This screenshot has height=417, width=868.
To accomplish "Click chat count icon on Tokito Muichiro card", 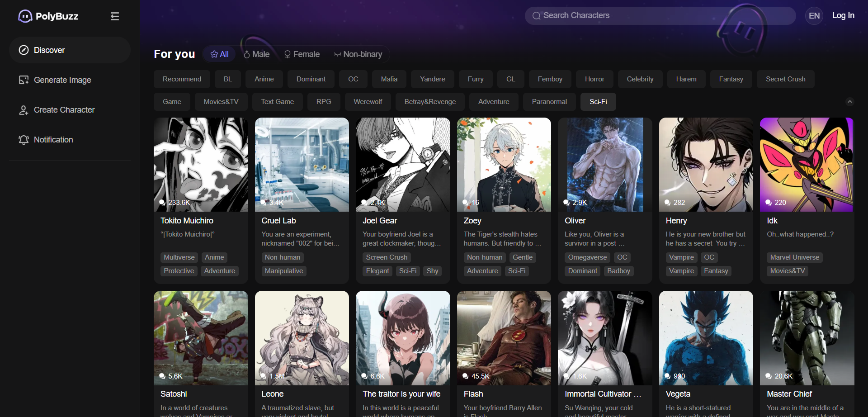I will tap(162, 203).
